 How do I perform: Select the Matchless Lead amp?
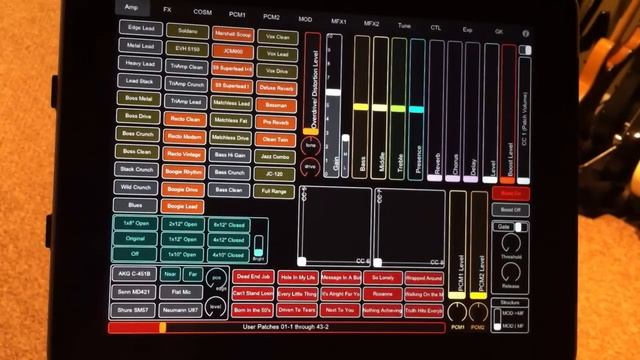click(231, 103)
